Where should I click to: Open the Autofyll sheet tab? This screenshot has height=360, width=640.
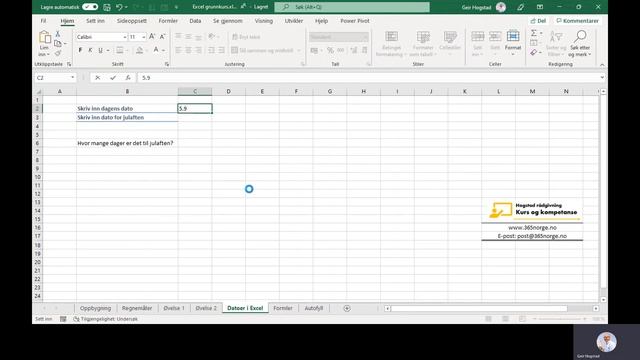coord(313,308)
